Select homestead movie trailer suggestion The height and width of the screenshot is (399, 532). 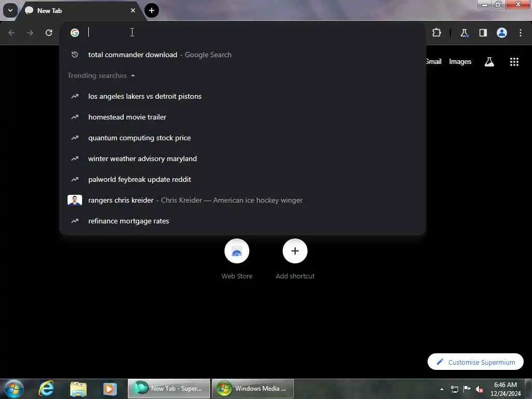point(243,117)
